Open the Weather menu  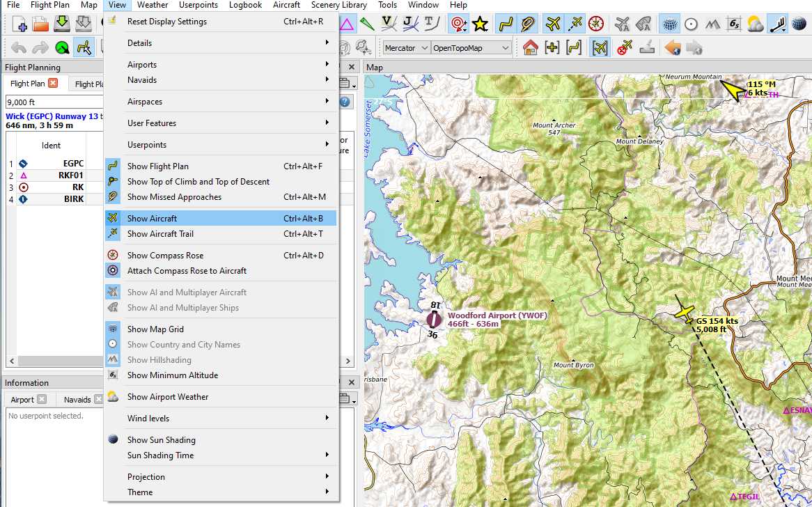pos(153,5)
